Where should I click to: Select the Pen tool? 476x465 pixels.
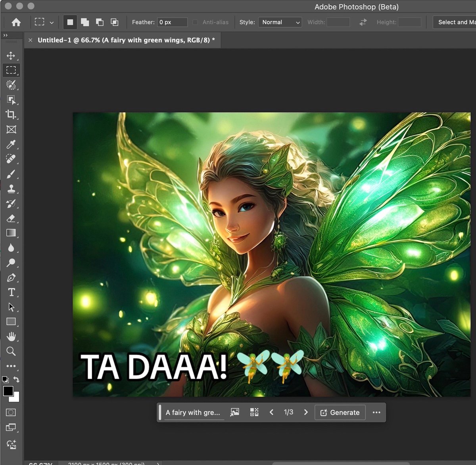[11, 278]
